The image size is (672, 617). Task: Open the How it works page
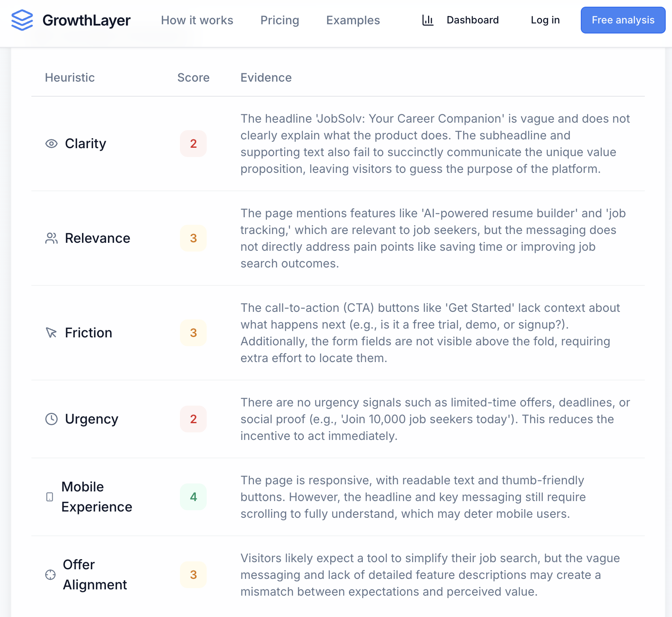coord(197,20)
